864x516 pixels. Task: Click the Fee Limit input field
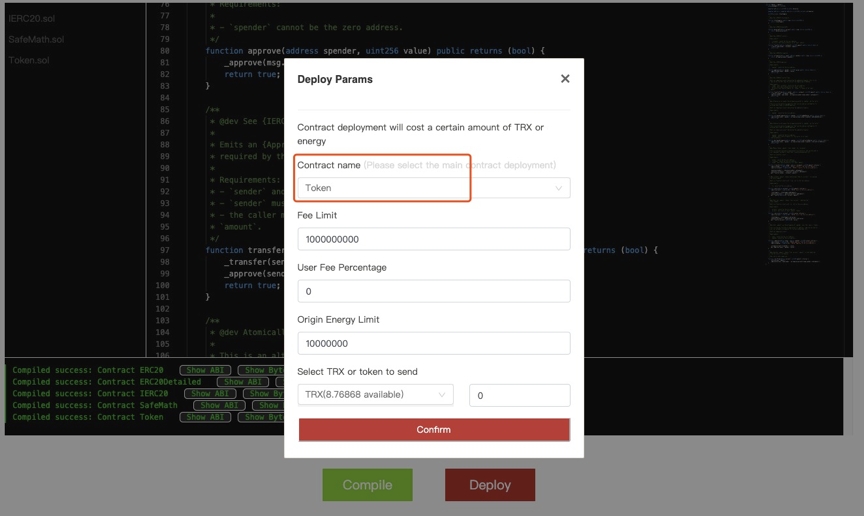[433, 239]
